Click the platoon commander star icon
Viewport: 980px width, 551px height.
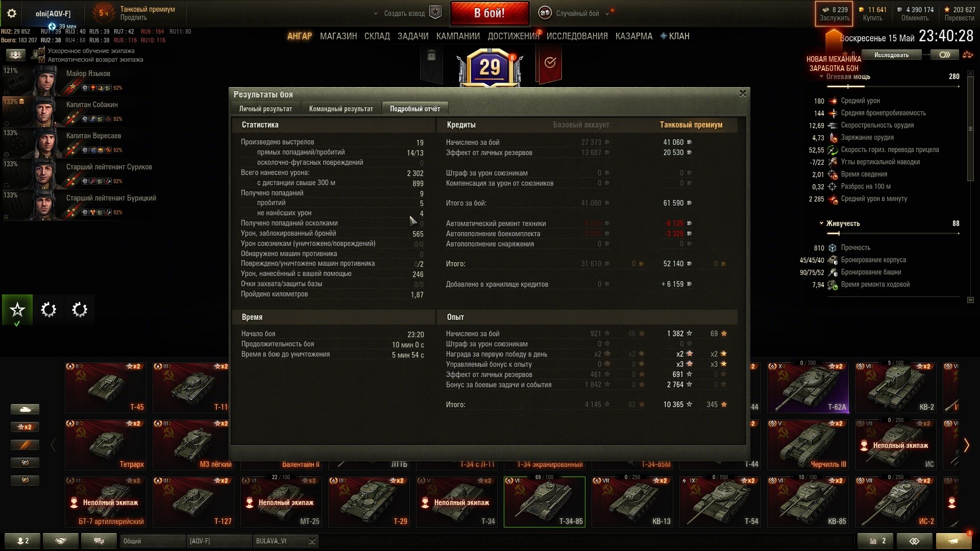pyautogui.click(x=435, y=13)
